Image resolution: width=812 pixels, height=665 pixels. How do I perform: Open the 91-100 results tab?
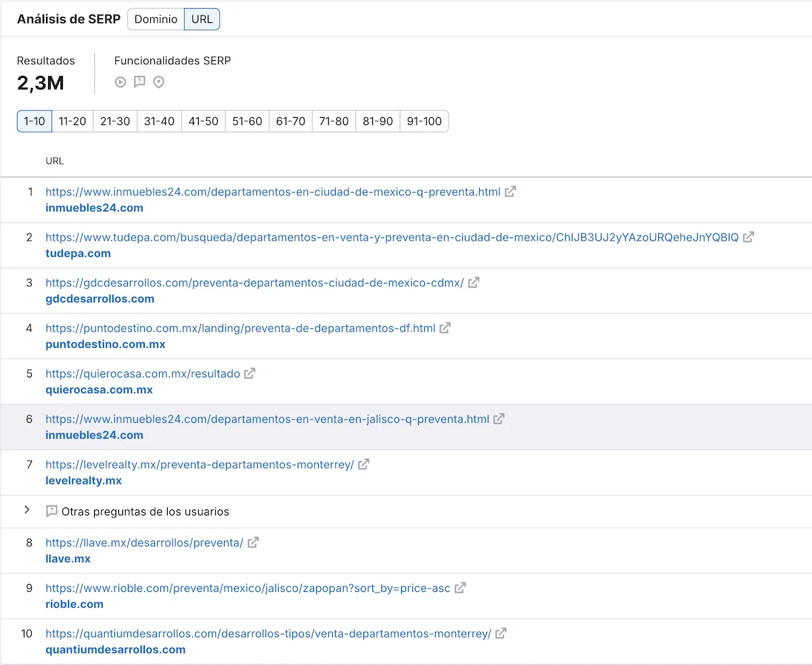424,121
